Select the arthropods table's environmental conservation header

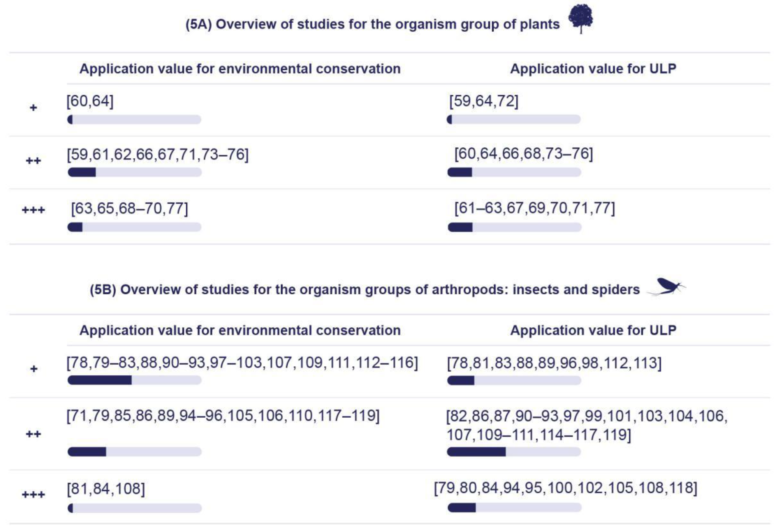coord(240,331)
